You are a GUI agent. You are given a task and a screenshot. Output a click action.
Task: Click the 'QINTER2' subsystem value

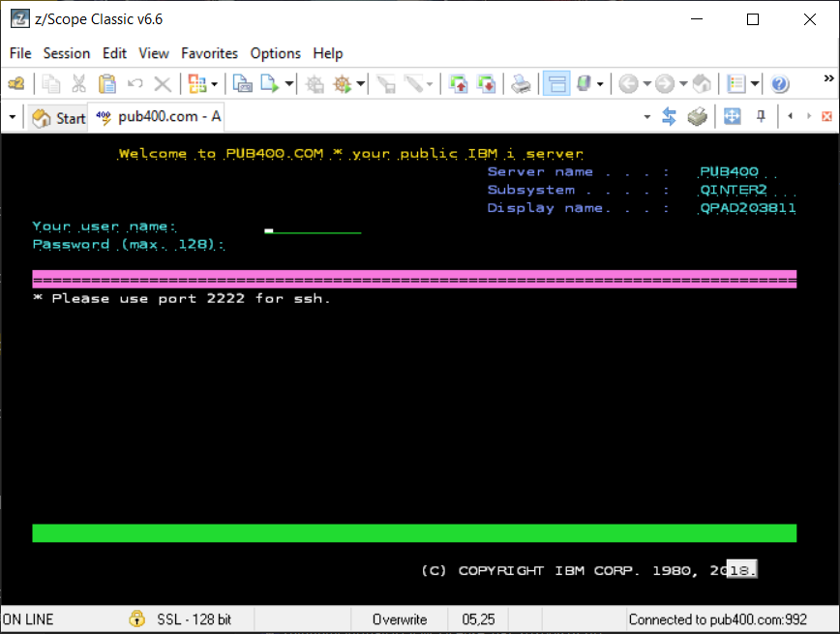coord(734,190)
